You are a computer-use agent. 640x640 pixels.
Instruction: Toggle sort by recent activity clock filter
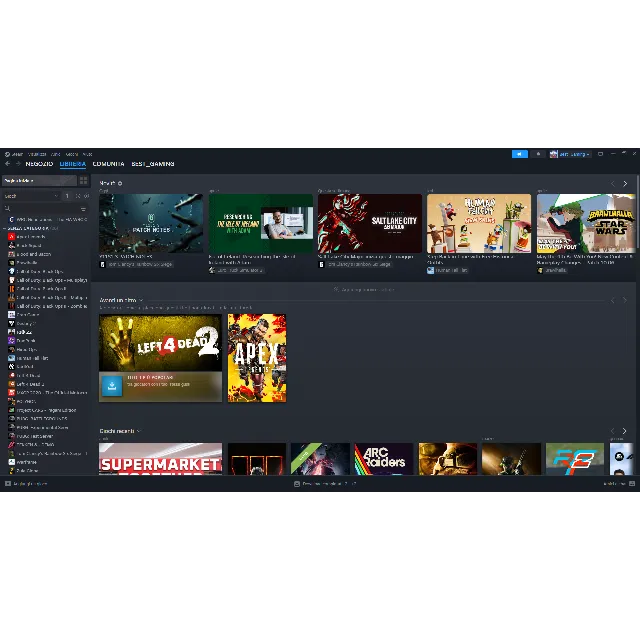pyautogui.click(x=78, y=196)
